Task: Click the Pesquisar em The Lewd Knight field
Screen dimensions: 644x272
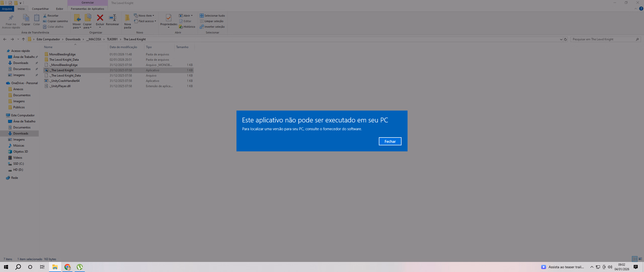Action: pyautogui.click(x=602, y=39)
